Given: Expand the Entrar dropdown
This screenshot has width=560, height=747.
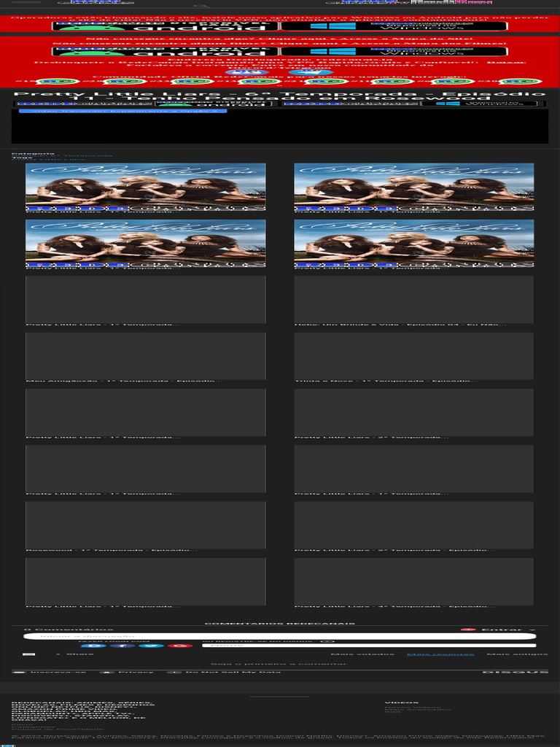Looking at the screenshot, I should [x=508, y=630].
